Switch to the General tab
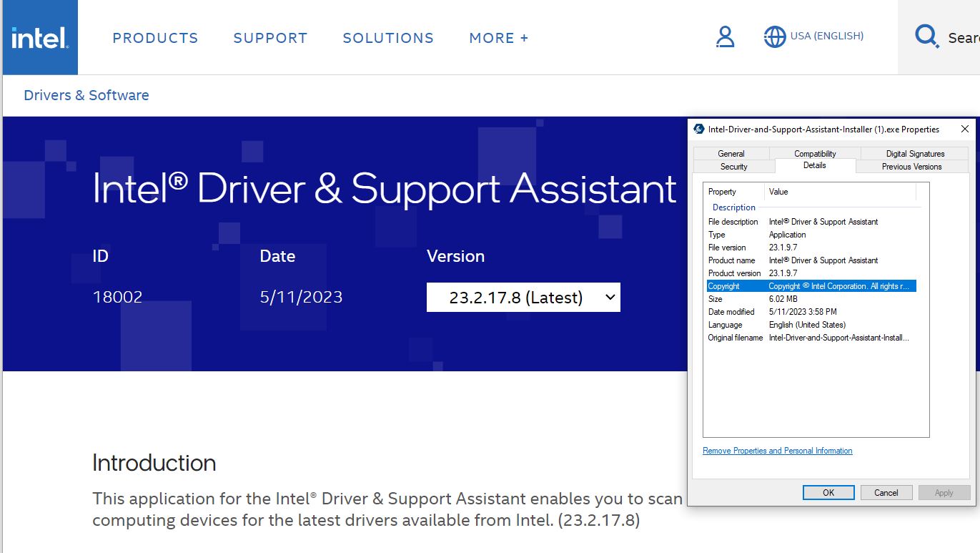The height and width of the screenshot is (553, 980). 731,154
